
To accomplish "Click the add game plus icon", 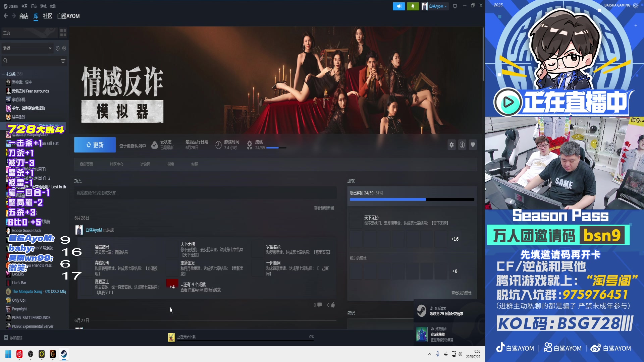I will [x=6, y=338].
